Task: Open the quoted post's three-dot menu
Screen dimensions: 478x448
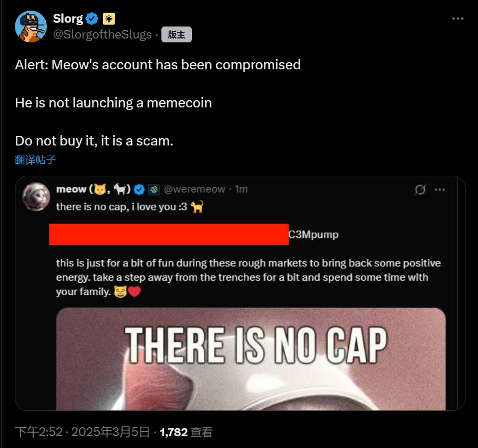Action: (439, 190)
